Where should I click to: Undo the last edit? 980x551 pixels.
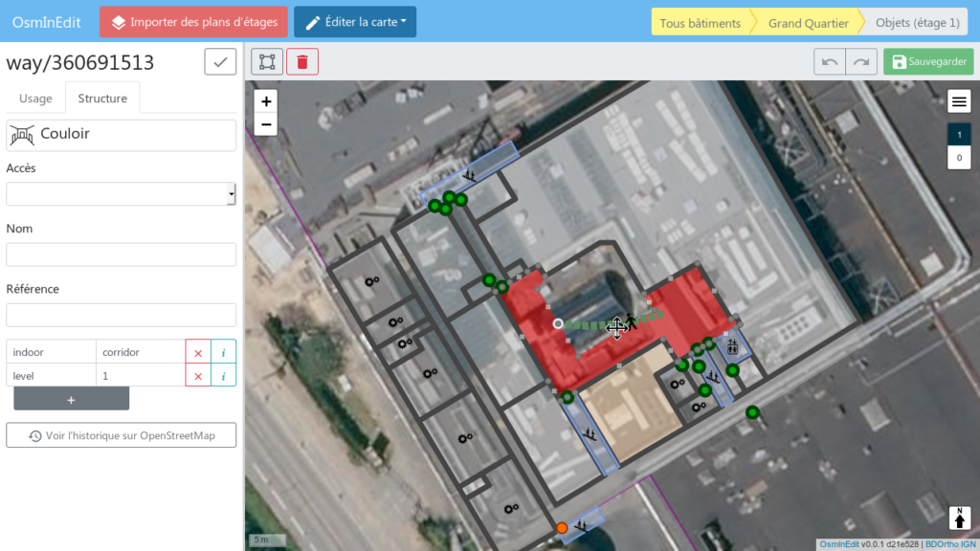click(x=831, y=61)
